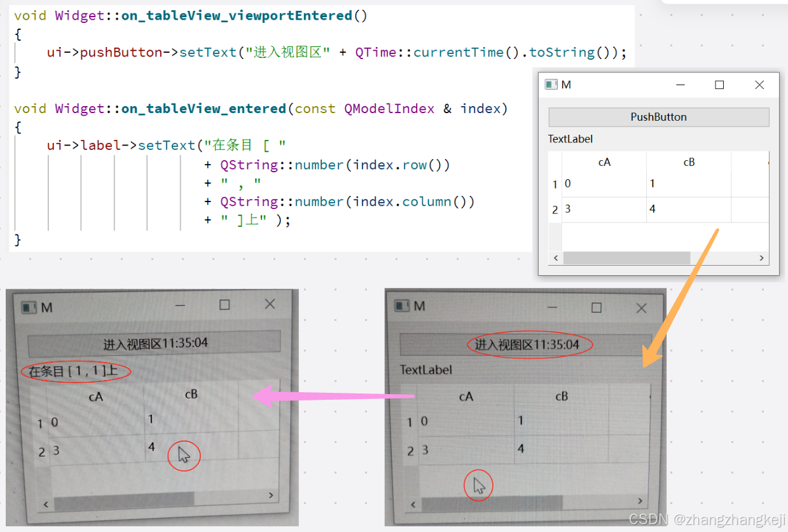Select cell 0 in the 在条目 window table

click(97, 423)
